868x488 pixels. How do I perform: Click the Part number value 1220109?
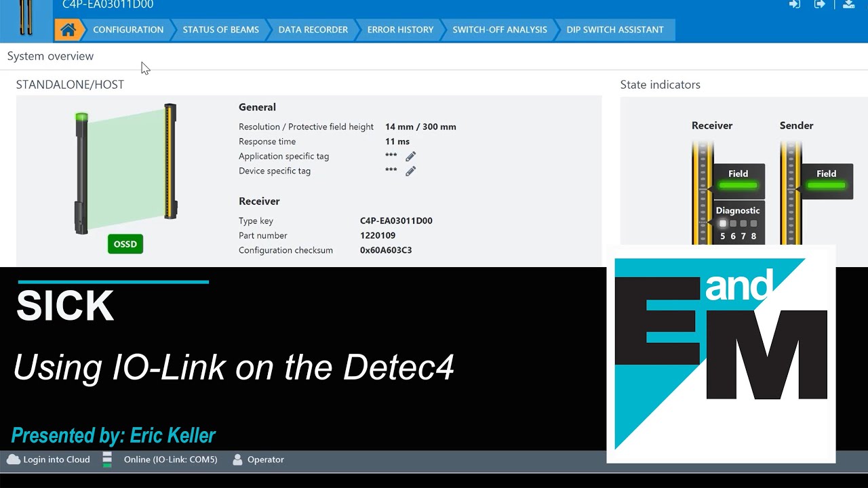pos(378,236)
